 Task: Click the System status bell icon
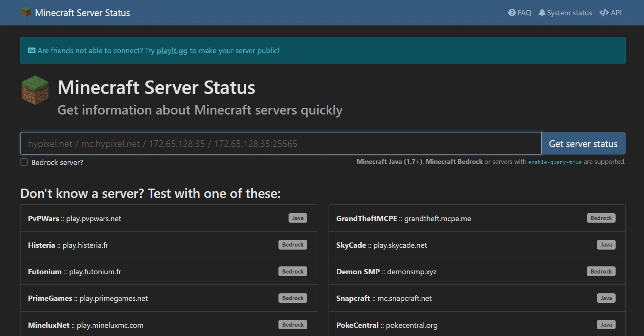[x=542, y=13]
